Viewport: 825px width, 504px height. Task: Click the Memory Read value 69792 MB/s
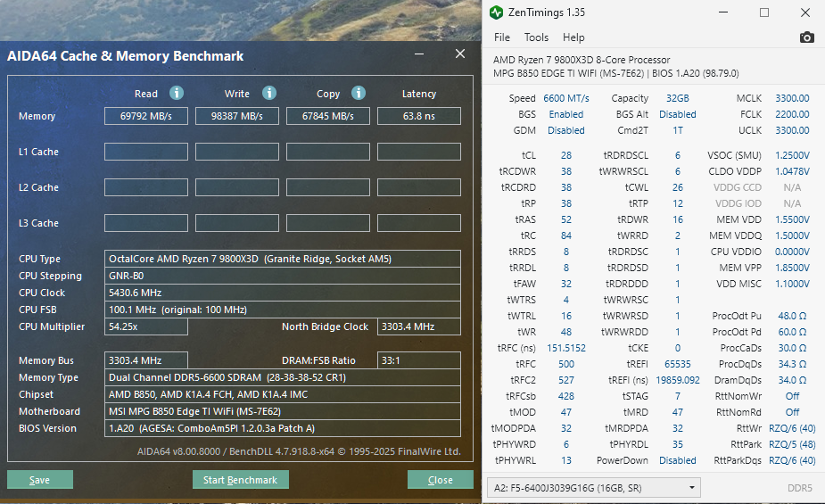[146, 116]
